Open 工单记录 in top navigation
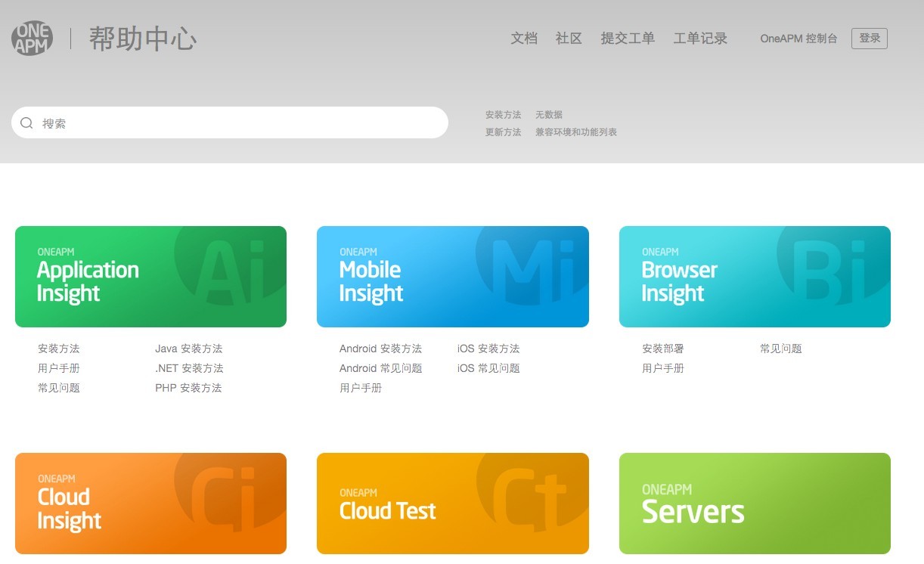 [x=700, y=39]
